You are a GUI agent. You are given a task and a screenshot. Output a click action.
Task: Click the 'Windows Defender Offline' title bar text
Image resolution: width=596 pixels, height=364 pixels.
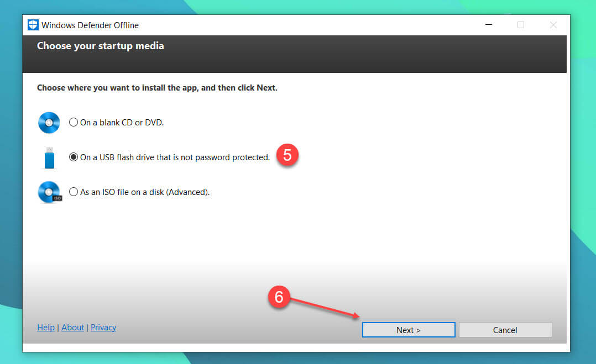coord(90,25)
